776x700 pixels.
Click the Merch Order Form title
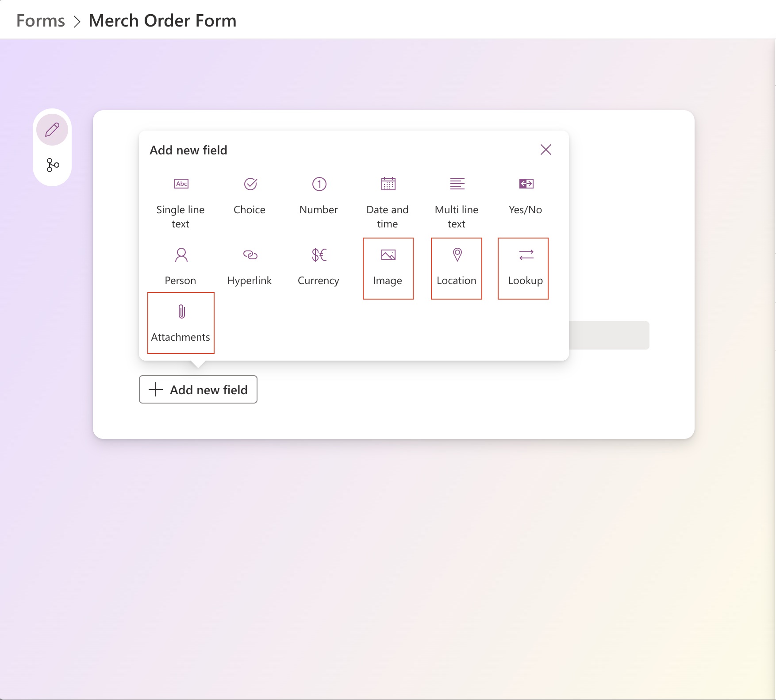click(x=162, y=21)
